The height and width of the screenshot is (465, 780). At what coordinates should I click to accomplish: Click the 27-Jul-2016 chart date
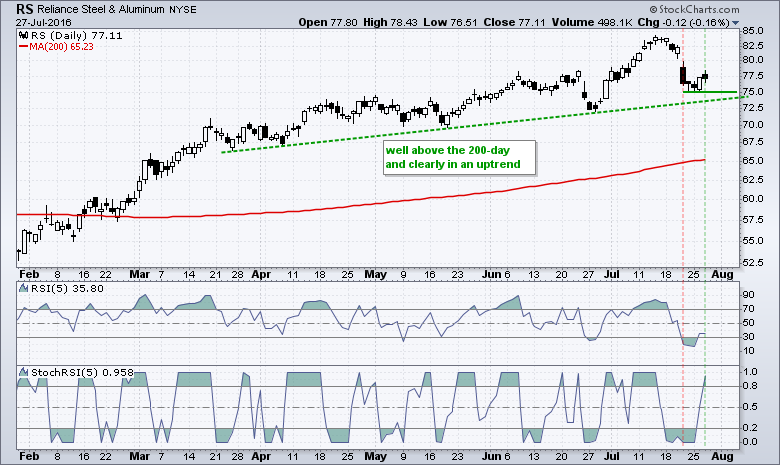pos(43,22)
